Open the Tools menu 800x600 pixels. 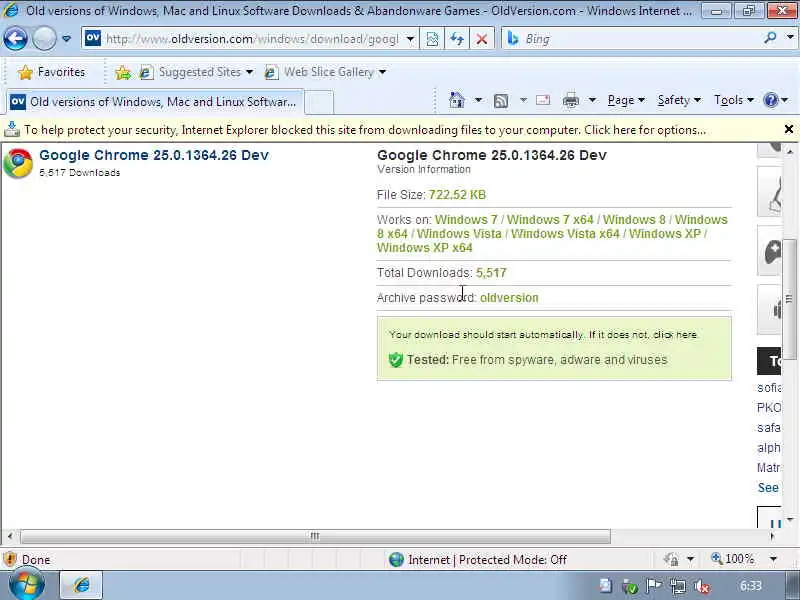point(734,100)
